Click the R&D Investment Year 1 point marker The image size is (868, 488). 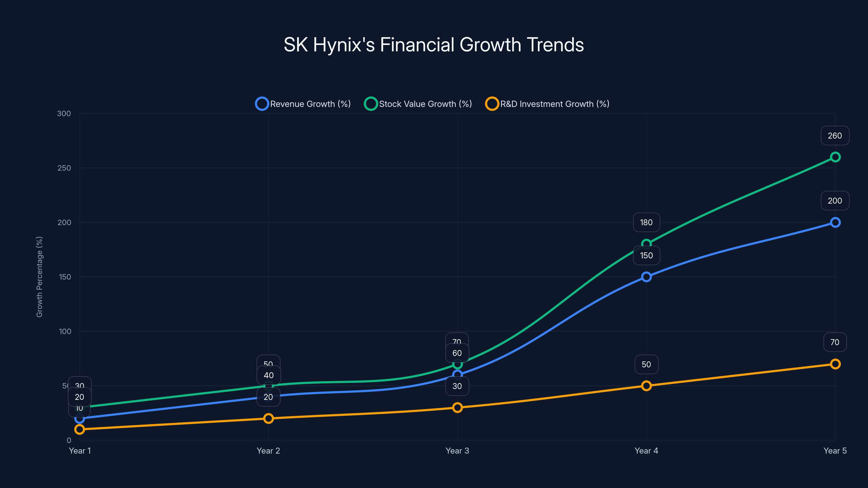point(79,429)
